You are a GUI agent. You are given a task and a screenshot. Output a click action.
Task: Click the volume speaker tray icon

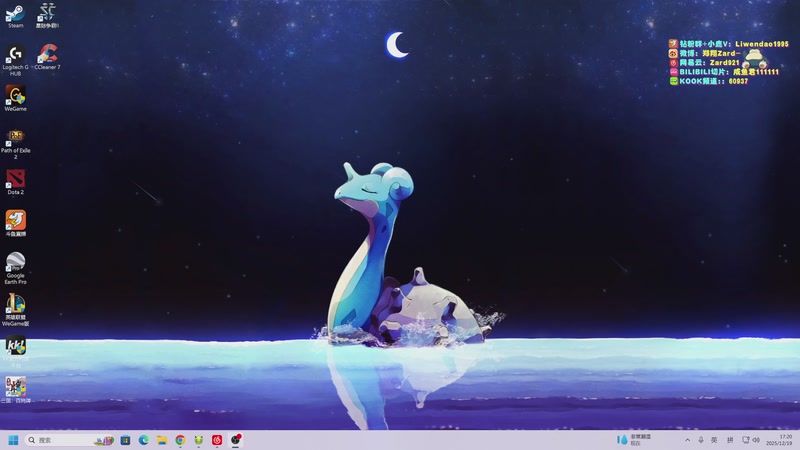click(756, 440)
